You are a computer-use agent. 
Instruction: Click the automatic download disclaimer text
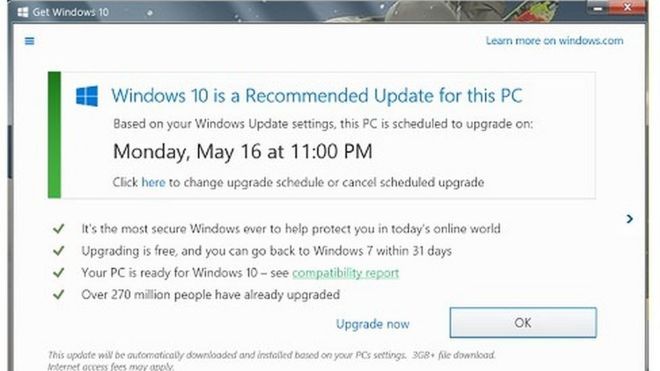(271, 360)
